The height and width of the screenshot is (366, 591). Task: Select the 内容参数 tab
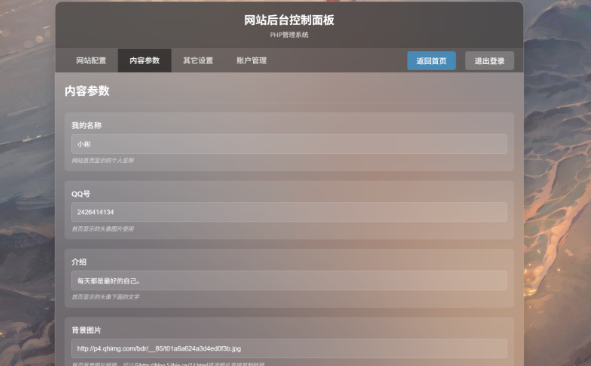[145, 60]
